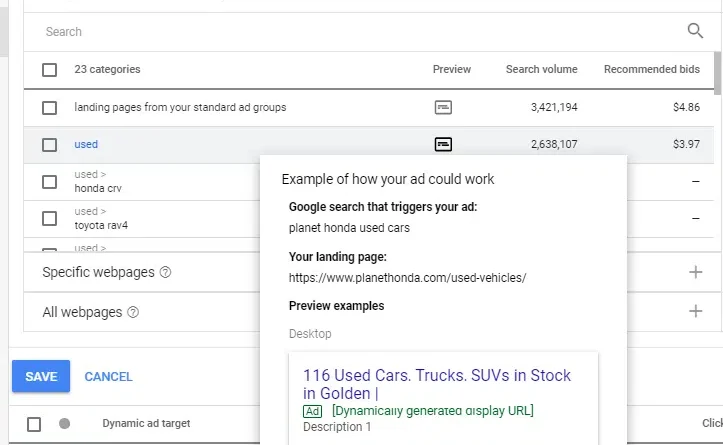
Task: Tick the Dynamic ad target header checkbox
Action: coord(34,424)
